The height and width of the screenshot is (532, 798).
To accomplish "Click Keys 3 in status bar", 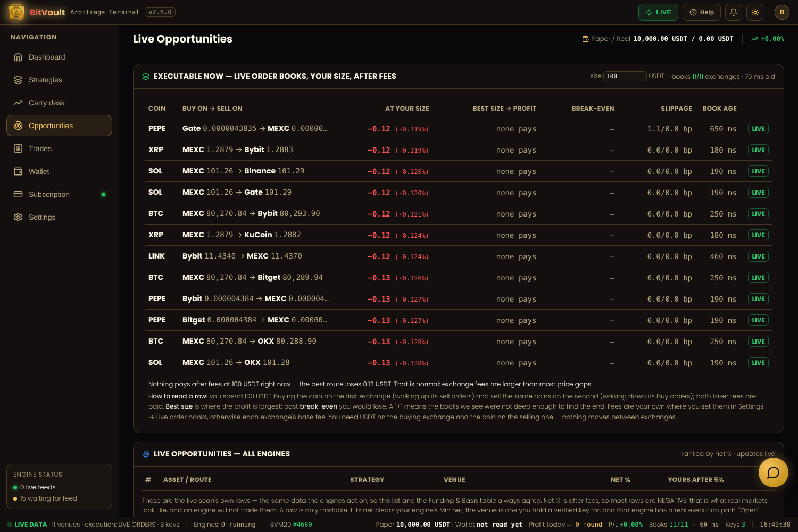I will click(735, 525).
